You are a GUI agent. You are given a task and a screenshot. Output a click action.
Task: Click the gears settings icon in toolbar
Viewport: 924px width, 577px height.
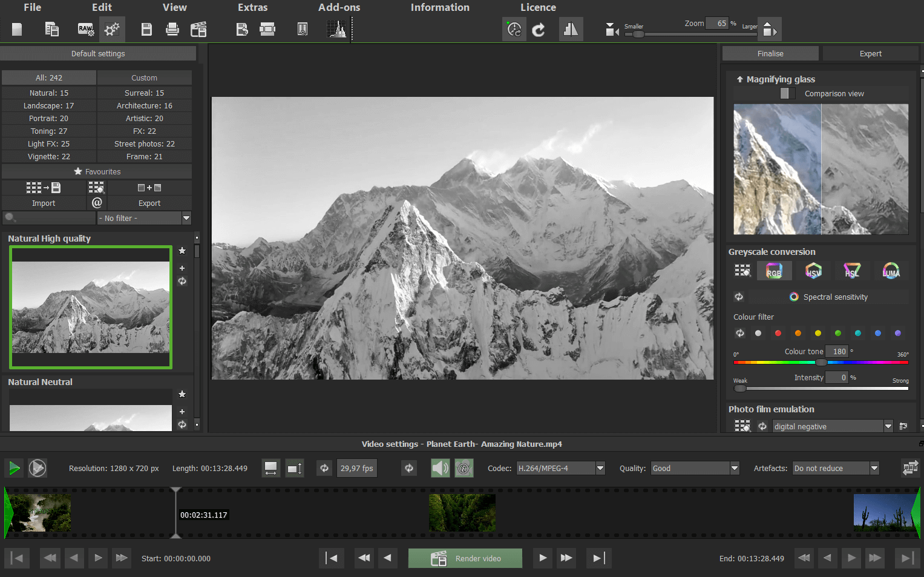pyautogui.click(x=112, y=29)
